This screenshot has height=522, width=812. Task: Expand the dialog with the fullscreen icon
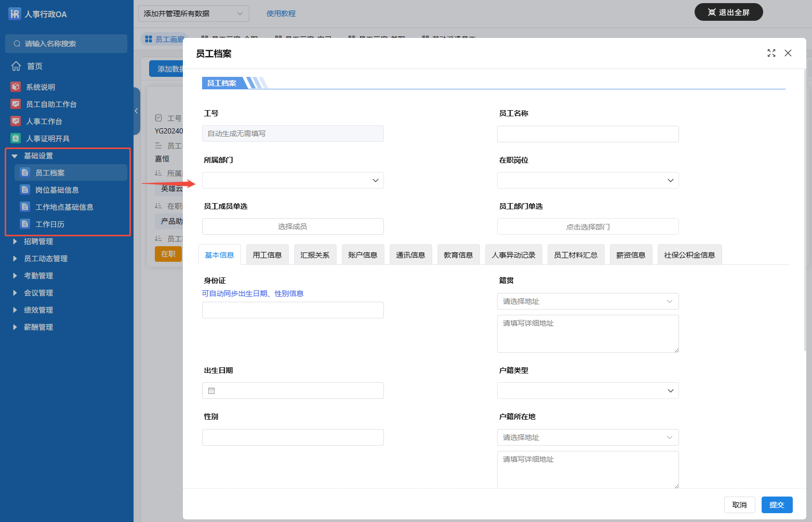pyautogui.click(x=771, y=53)
